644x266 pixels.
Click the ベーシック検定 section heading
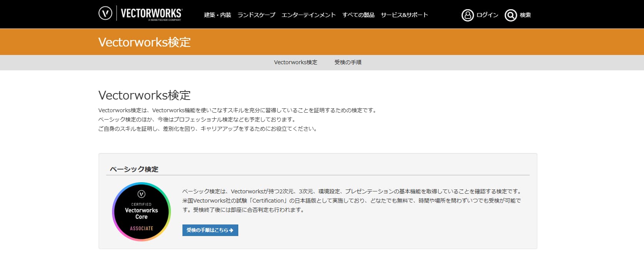pyautogui.click(x=134, y=169)
